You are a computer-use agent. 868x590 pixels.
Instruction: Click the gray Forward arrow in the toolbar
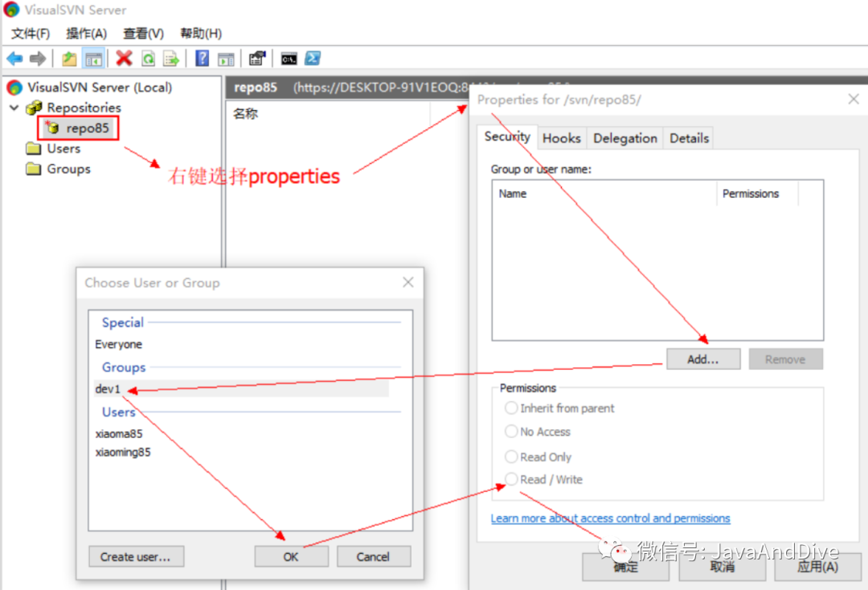click(x=38, y=58)
